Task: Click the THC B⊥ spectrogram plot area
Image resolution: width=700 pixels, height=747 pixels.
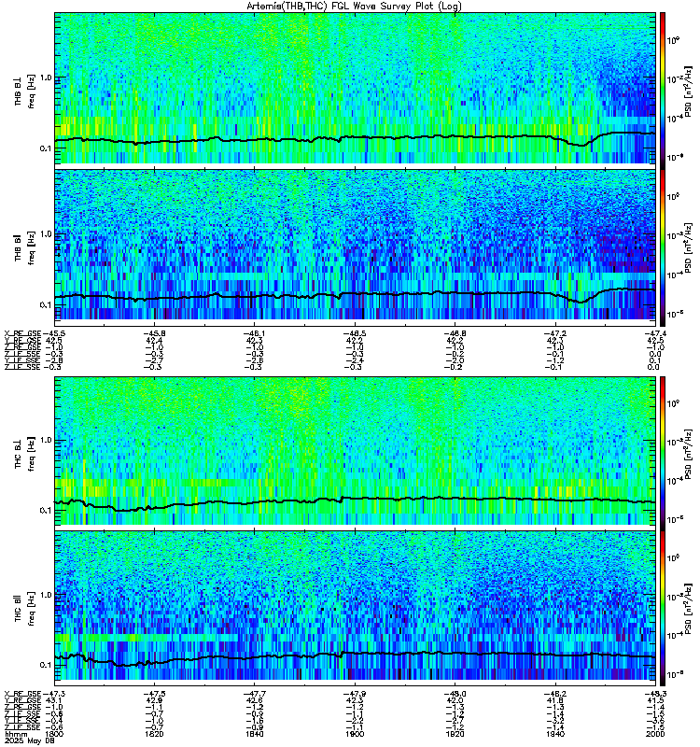Action: point(356,451)
